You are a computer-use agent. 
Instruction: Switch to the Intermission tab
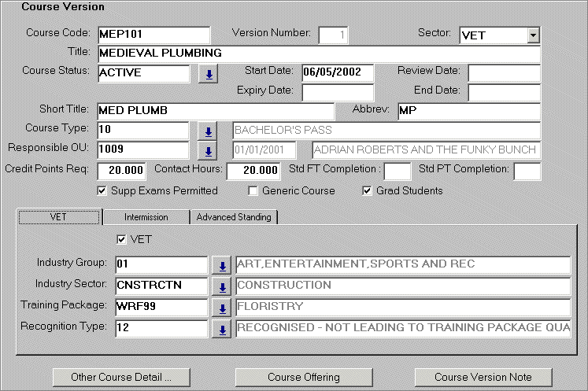(146, 217)
